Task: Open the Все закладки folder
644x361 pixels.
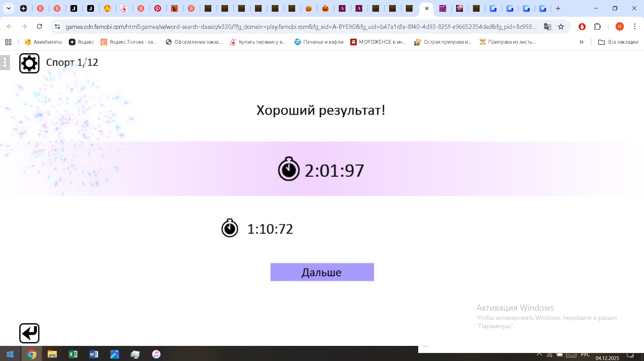Action: 618,42
